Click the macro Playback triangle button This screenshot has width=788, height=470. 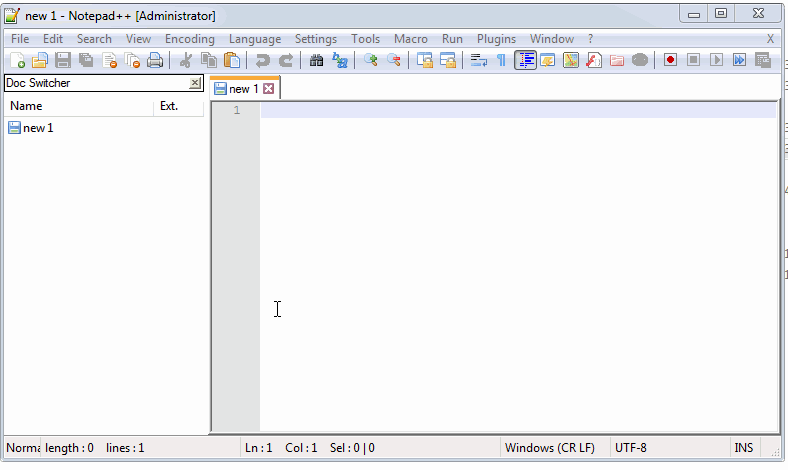(716, 60)
